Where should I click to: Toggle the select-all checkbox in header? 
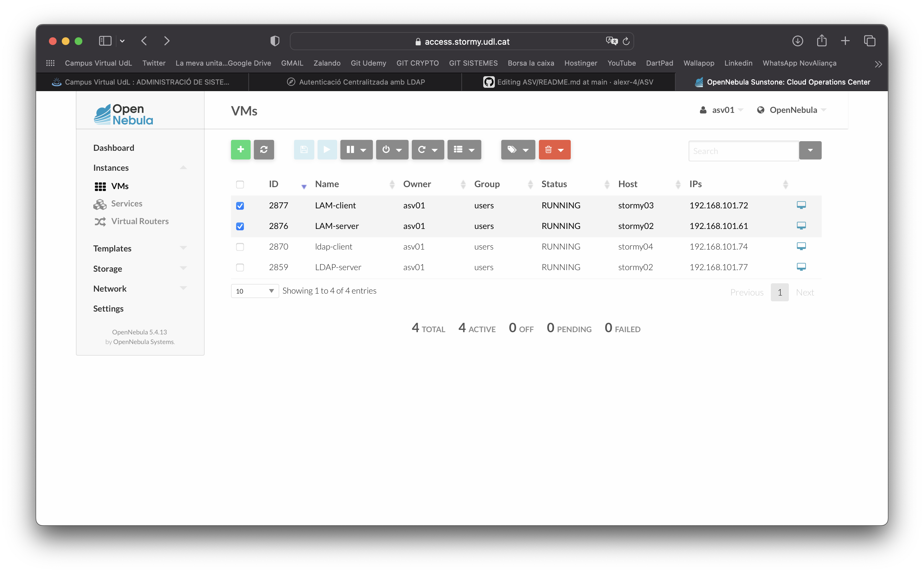[240, 185]
